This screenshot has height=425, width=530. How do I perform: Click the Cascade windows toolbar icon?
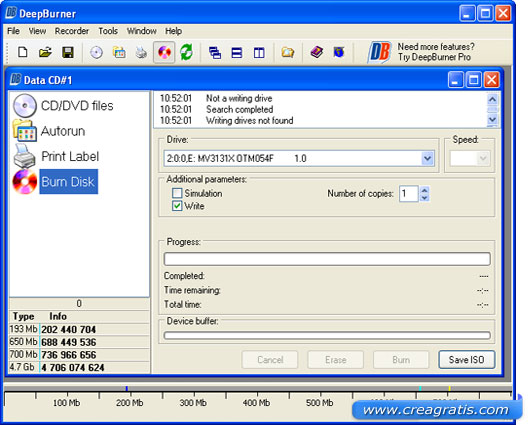pyautogui.click(x=215, y=53)
